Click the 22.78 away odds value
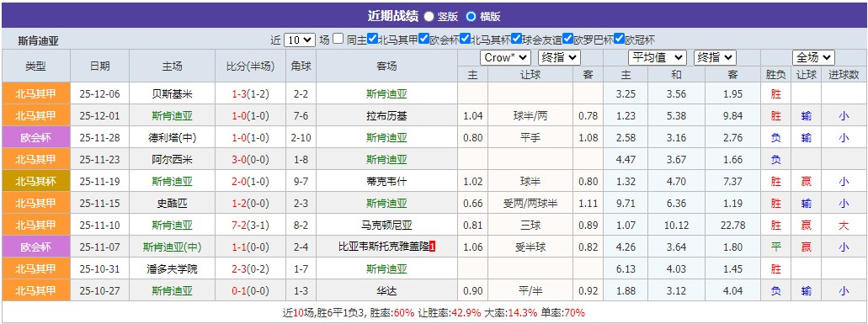The height and width of the screenshot is (324, 868). 733,225
